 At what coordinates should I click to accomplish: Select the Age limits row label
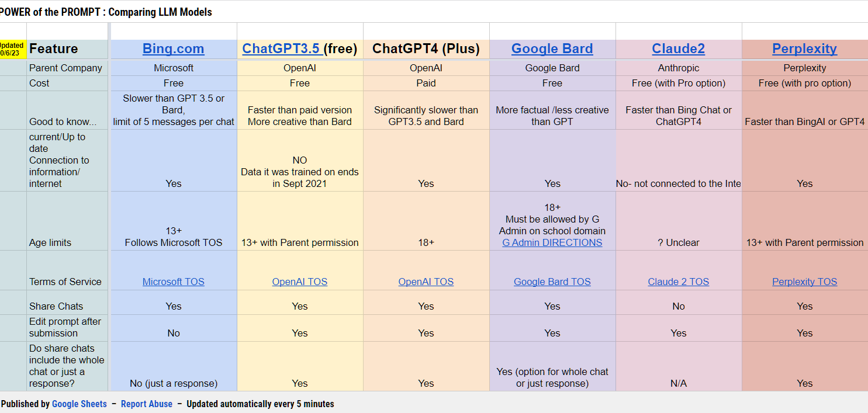click(68, 221)
